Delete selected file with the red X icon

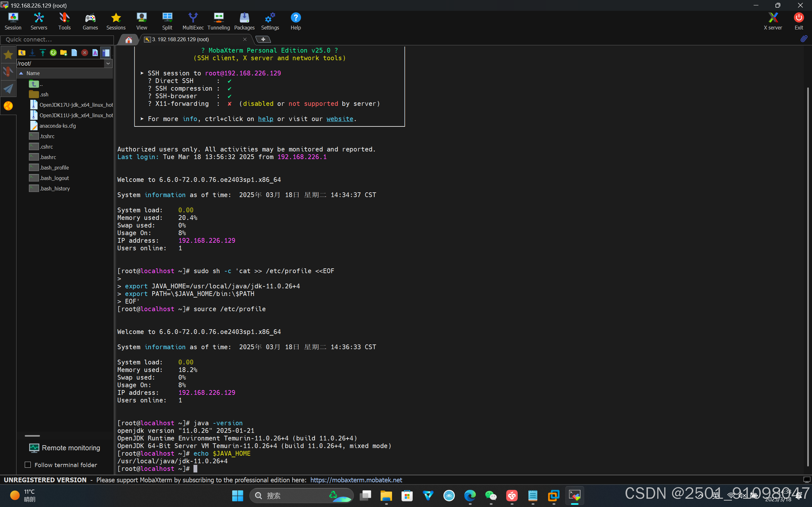point(85,53)
